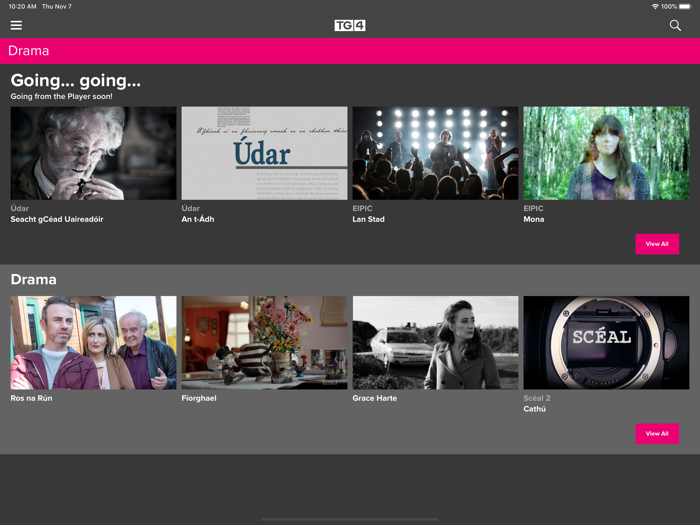Tap the Wi-Fi status icon
Viewport: 700px width, 525px height.
(655, 6)
